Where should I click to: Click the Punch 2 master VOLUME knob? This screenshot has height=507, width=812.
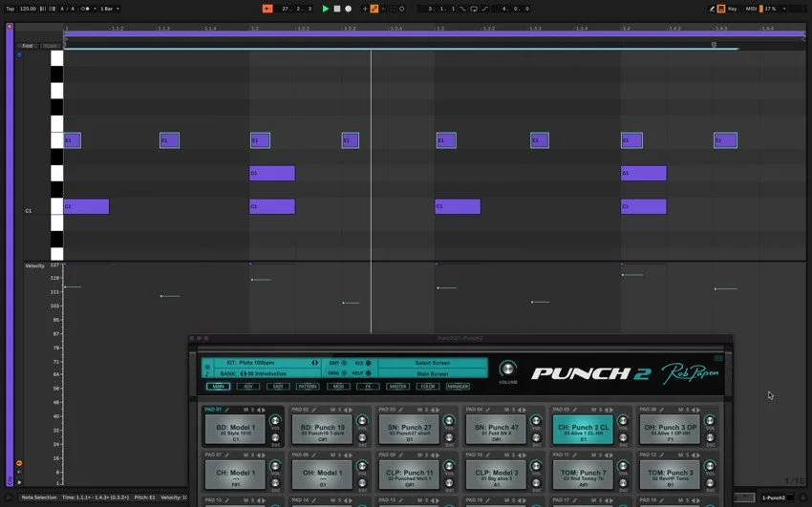coord(508,369)
